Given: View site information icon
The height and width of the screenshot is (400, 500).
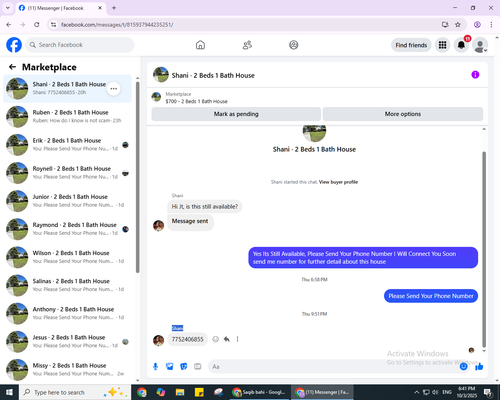Looking at the screenshot, I should (53, 24).
